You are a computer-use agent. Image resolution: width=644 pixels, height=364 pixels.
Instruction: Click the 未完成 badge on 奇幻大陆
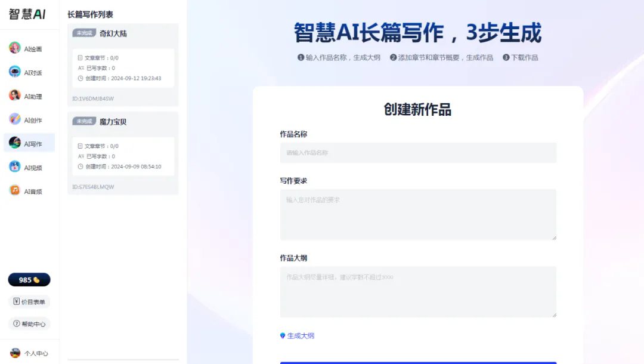[x=84, y=33]
